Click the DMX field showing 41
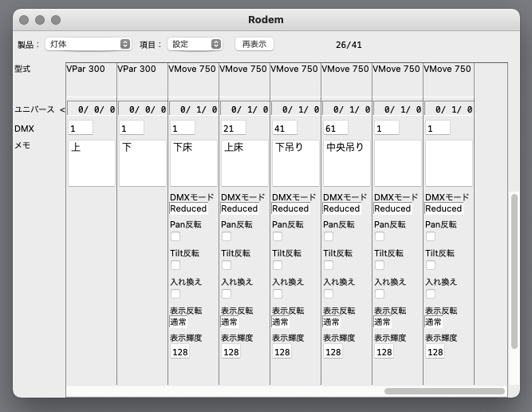This screenshot has height=412, width=532. [285, 129]
